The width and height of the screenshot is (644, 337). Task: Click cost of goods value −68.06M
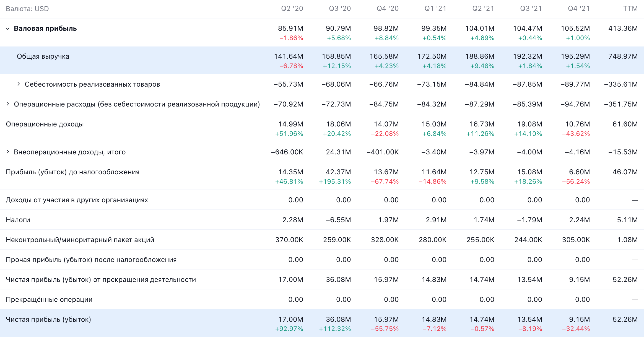click(336, 84)
